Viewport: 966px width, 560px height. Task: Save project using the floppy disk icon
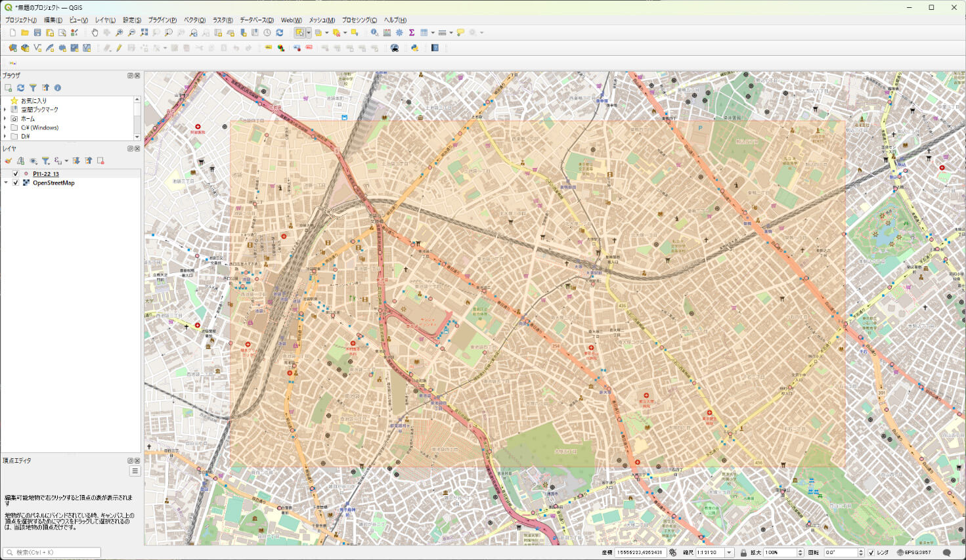point(37,32)
